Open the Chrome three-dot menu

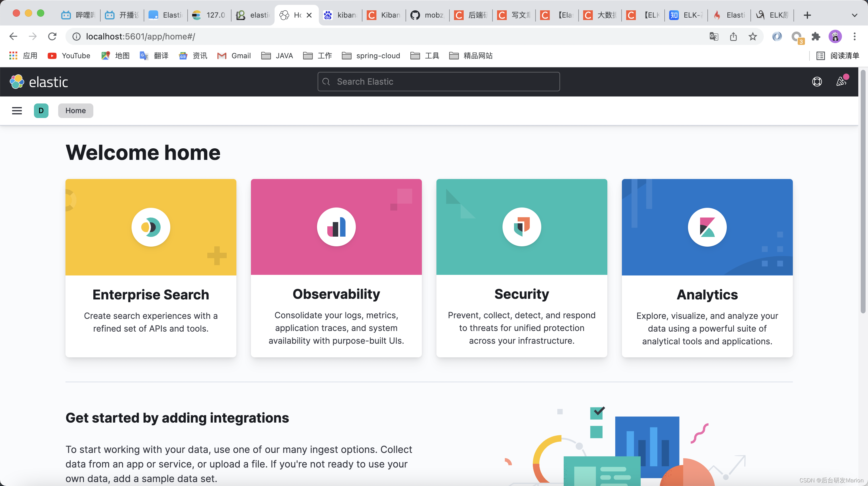tap(854, 36)
